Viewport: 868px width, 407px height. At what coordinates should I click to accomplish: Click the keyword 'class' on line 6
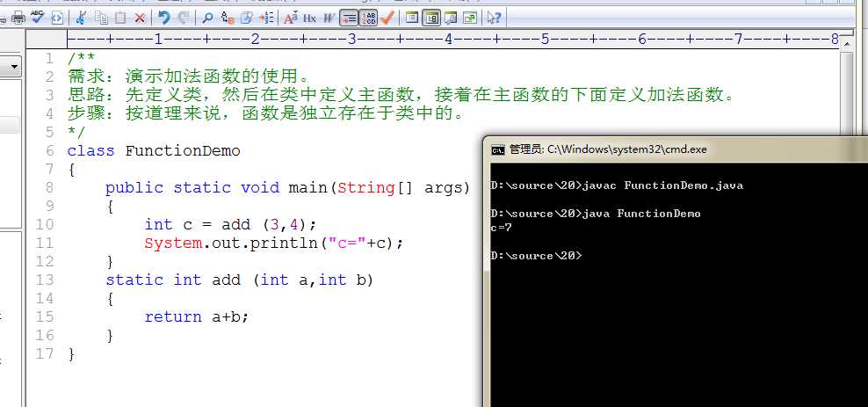point(90,150)
